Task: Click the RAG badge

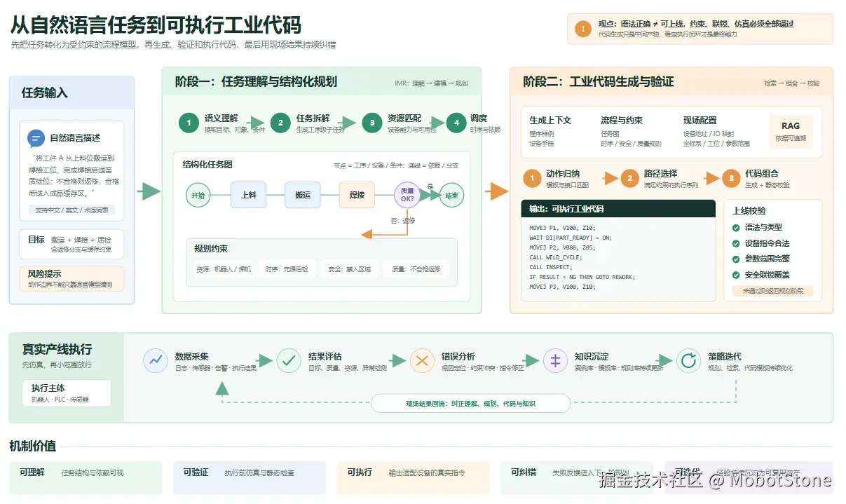Action: [791, 132]
